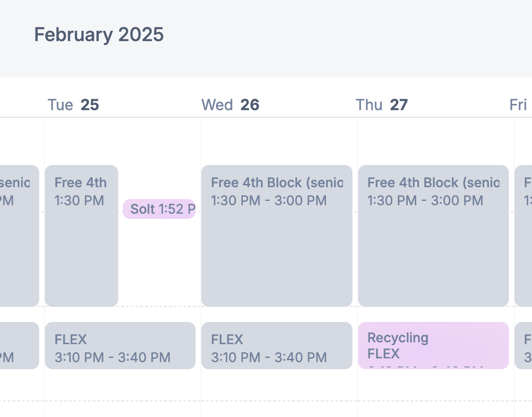Open Monday's cut-off FLEX event
Viewport: 532px width, 417px height.
pyautogui.click(x=19, y=346)
